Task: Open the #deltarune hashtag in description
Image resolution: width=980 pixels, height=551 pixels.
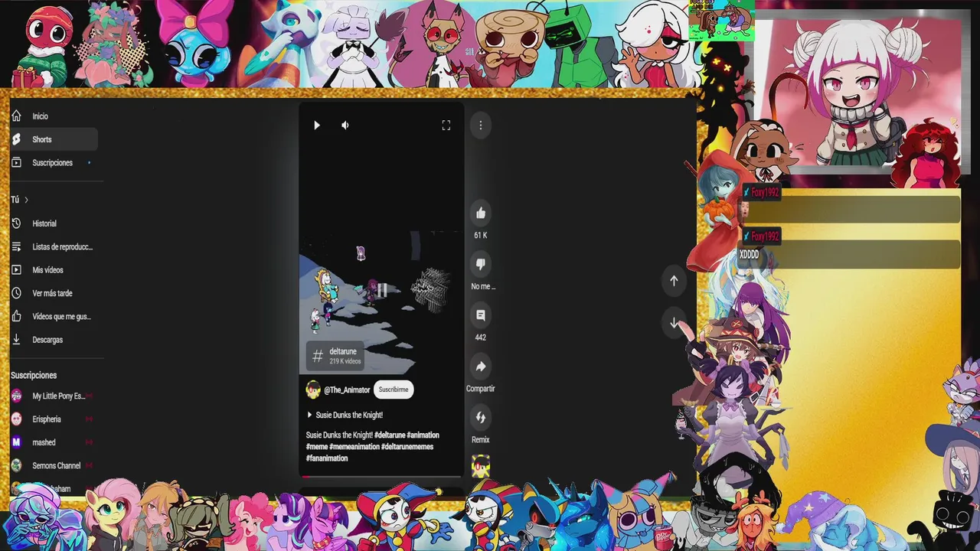Action: pyautogui.click(x=390, y=435)
